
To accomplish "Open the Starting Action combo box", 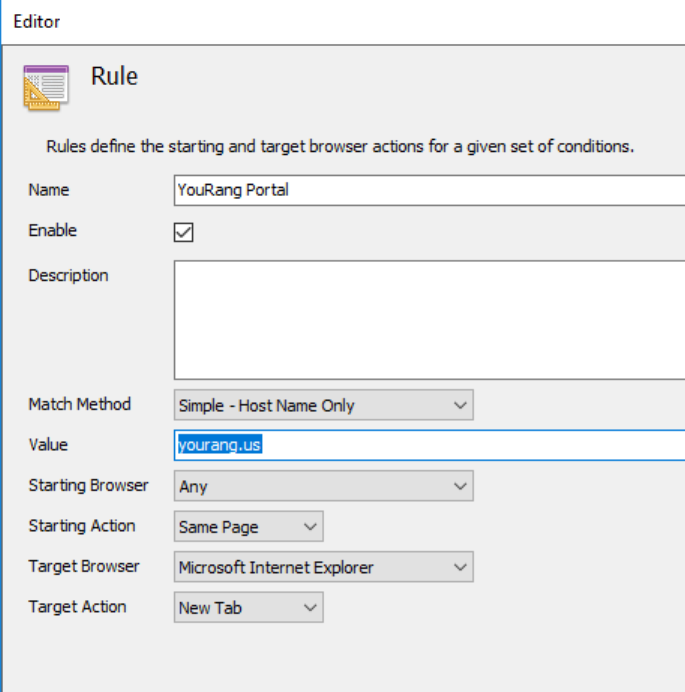I will click(248, 527).
